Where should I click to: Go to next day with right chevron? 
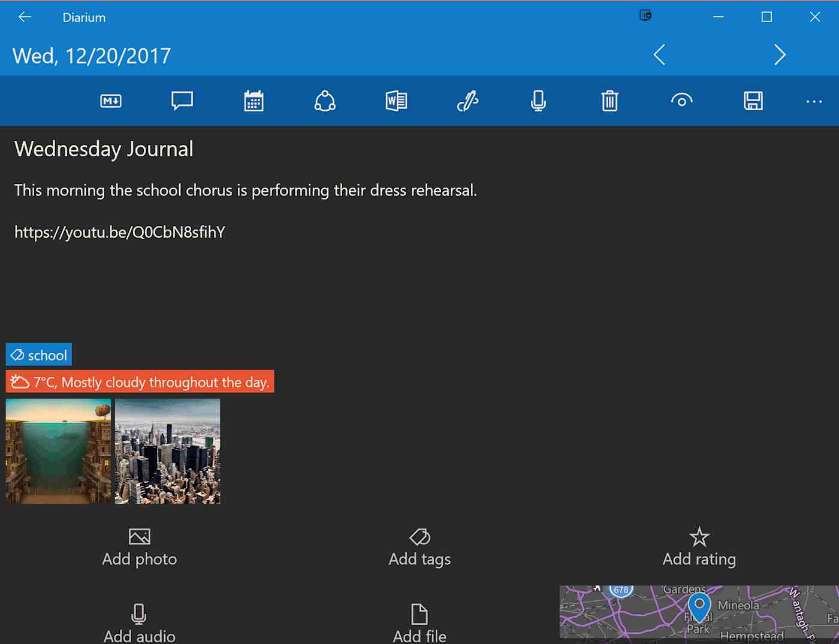tap(780, 55)
